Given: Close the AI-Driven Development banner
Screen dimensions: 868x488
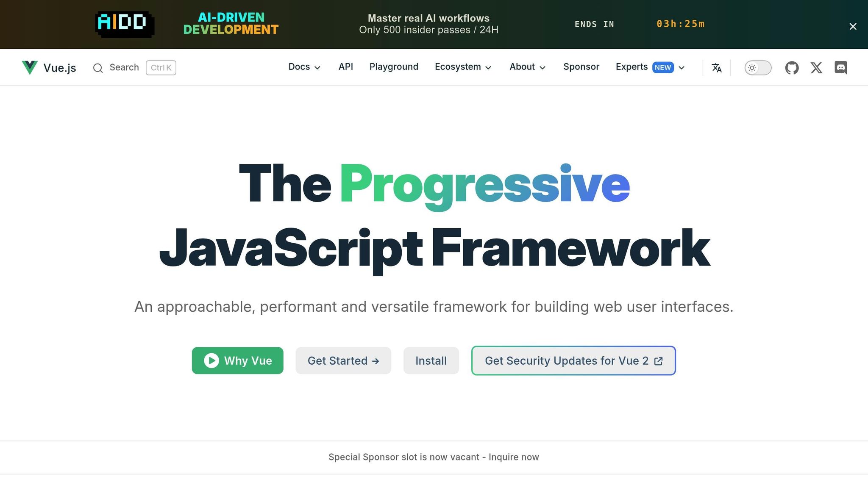Looking at the screenshot, I should coord(853,26).
